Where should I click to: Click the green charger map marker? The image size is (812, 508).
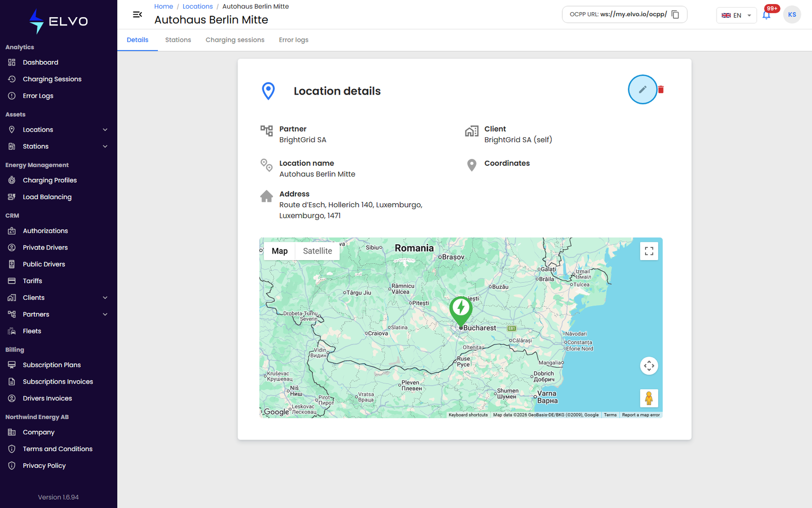[461, 311]
